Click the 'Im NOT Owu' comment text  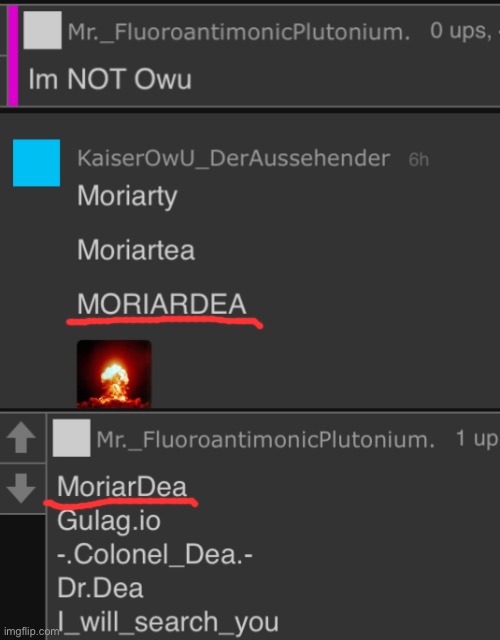pyautogui.click(x=110, y=79)
